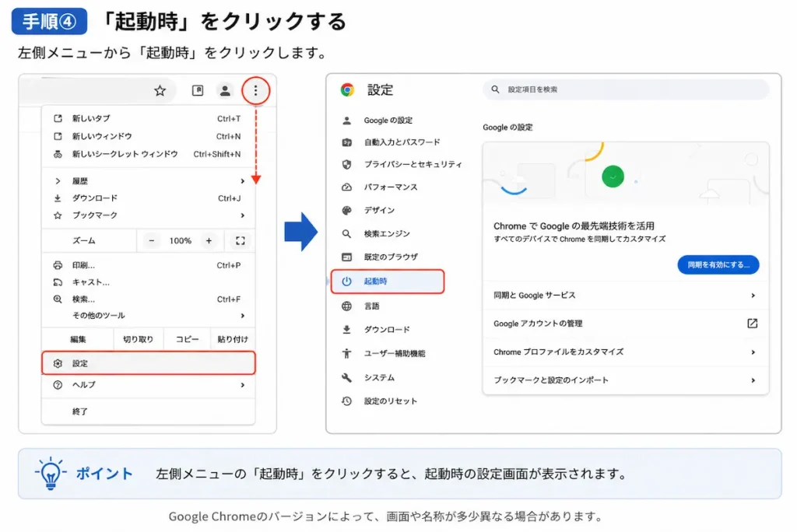Click the Chrome logo in settings header
Viewport: 797px width, 532px height.
(x=348, y=90)
